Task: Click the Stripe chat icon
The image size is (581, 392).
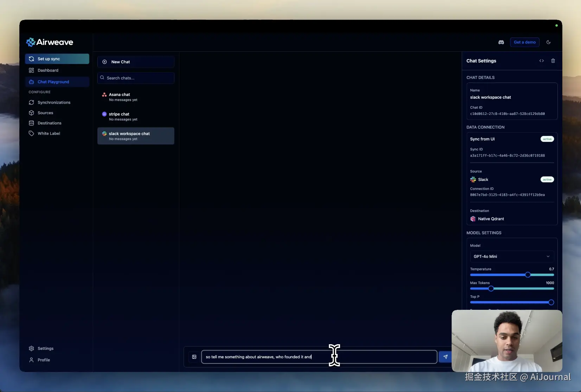Action: (104, 114)
